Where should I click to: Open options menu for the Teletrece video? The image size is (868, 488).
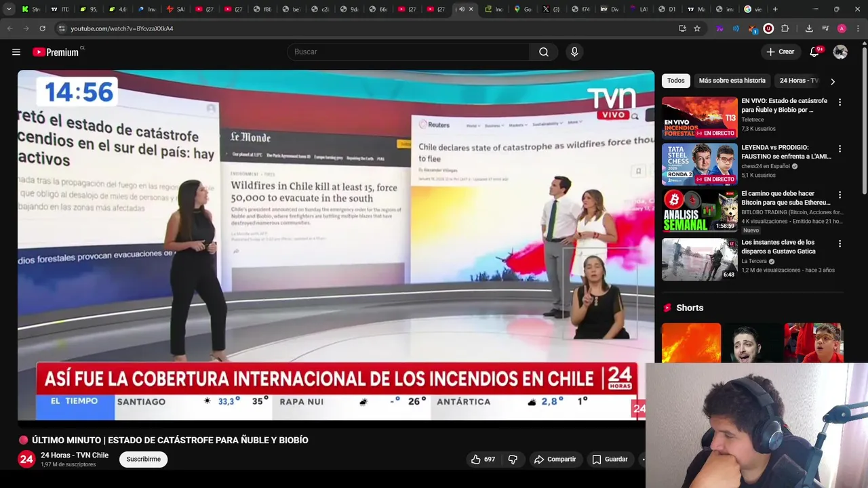point(840,102)
